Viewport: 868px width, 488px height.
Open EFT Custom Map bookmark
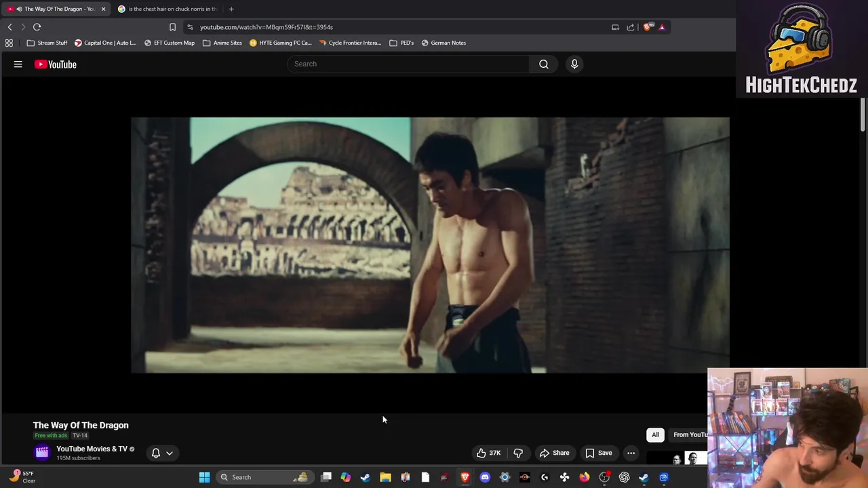169,43
